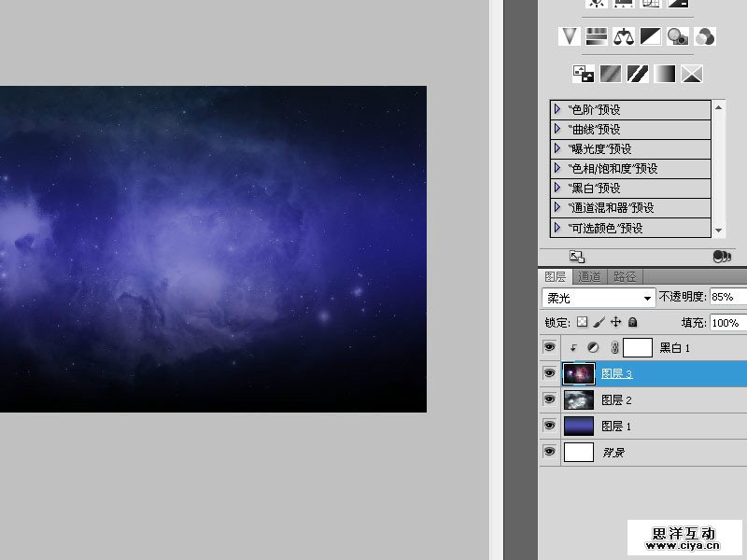The image size is (747, 560).
Task: Expand the "色相/饱和度" presets group
Action: (x=557, y=168)
